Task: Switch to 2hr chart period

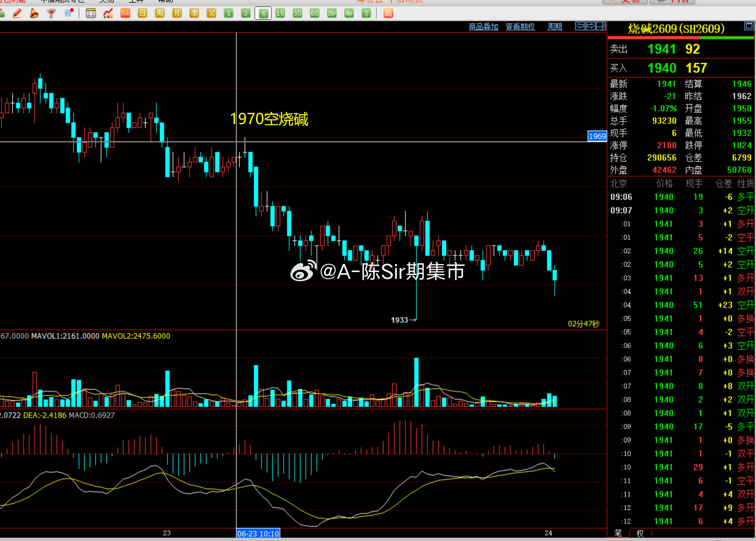Action: (x=332, y=13)
